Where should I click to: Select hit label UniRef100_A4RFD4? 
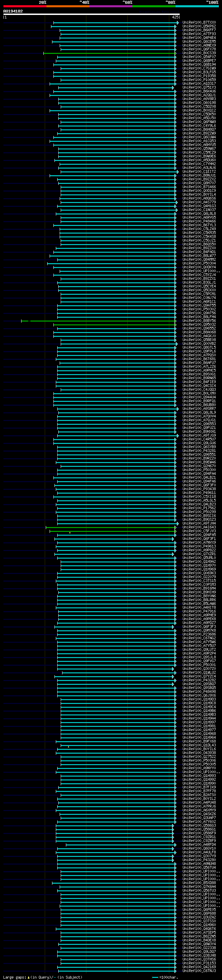[199, 844]
